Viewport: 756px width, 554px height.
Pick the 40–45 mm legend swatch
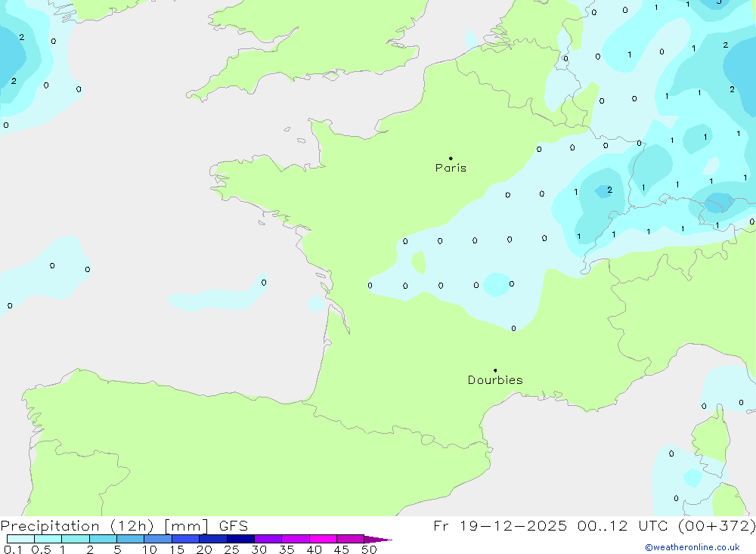(x=323, y=539)
